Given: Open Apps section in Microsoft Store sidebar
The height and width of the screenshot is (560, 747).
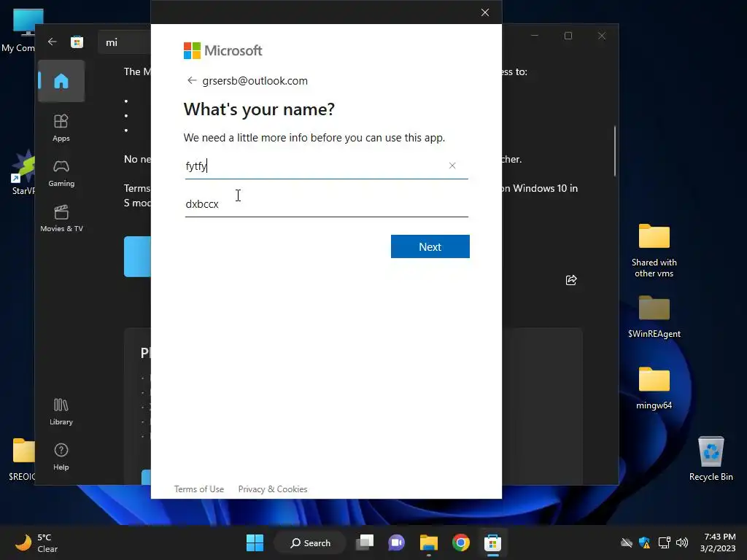Looking at the screenshot, I should click(61, 128).
